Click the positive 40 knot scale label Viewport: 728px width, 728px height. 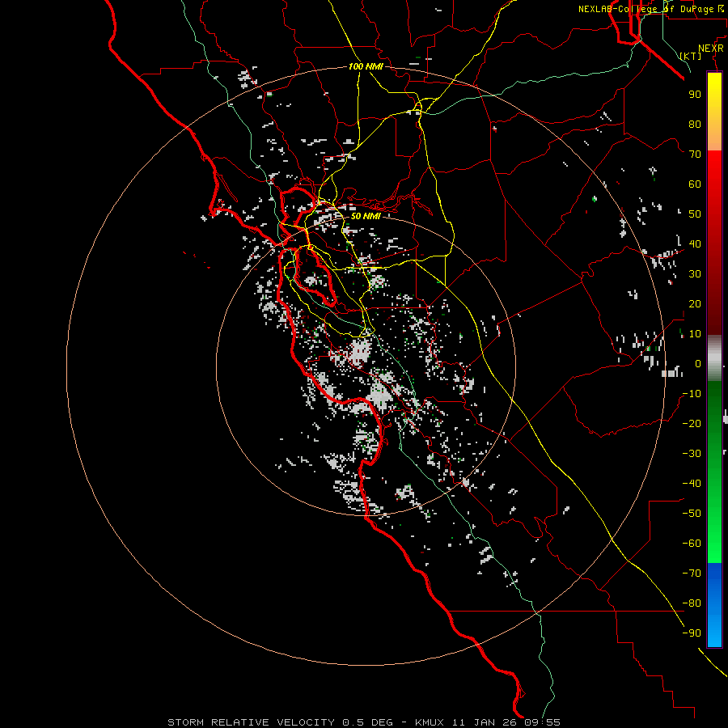(x=695, y=244)
